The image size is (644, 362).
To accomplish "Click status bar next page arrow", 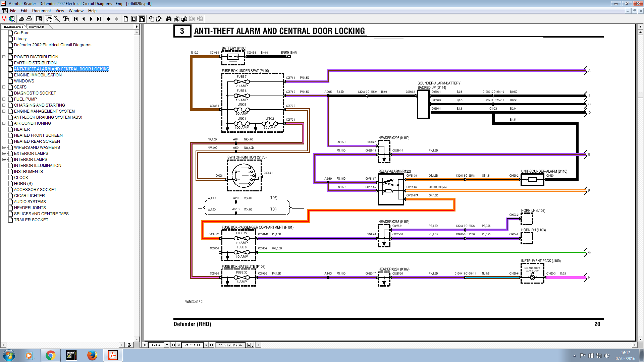I will pyautogui.click(x=206, y=345).
